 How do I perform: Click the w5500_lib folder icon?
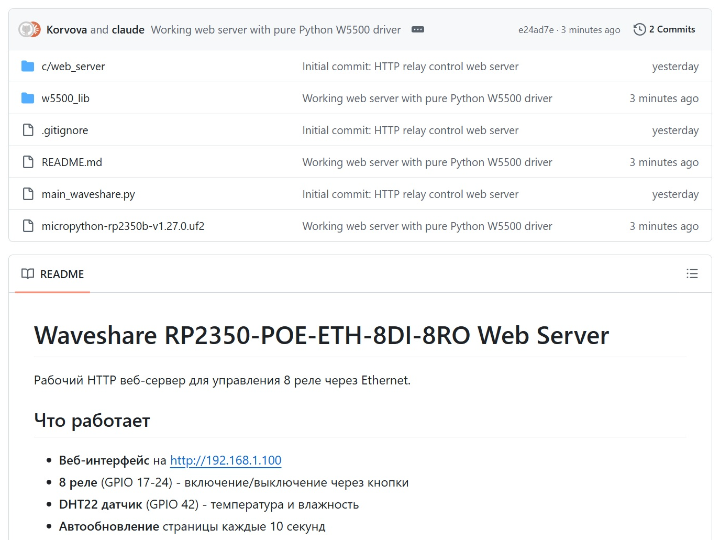(x=28, y=98)
